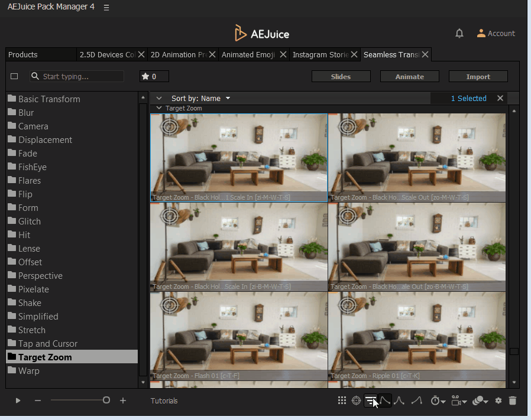Collapse all groups chevron beside Sort by
Image resolution: width=531 pixels, height=420 pixels.
click(x=159, y=99)
